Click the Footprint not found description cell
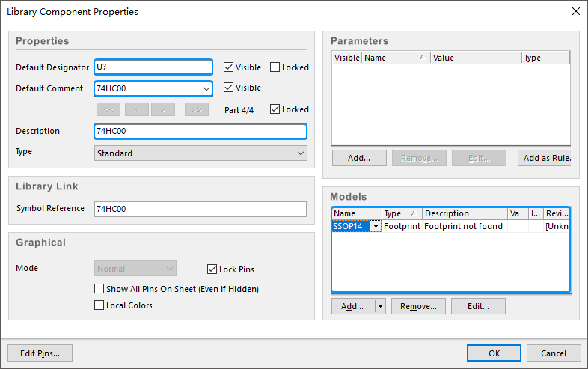Screen dimensions: 588x369 click(x=465, y=226)
